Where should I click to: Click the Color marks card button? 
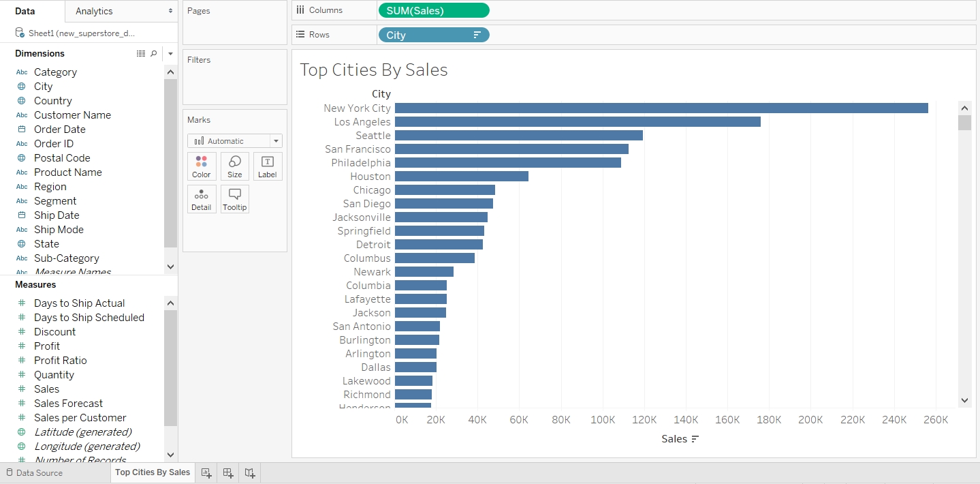point(202,166)
